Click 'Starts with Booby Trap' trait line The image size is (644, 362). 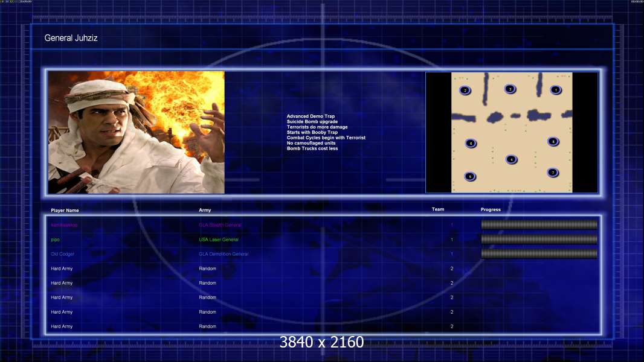[312, 132]
